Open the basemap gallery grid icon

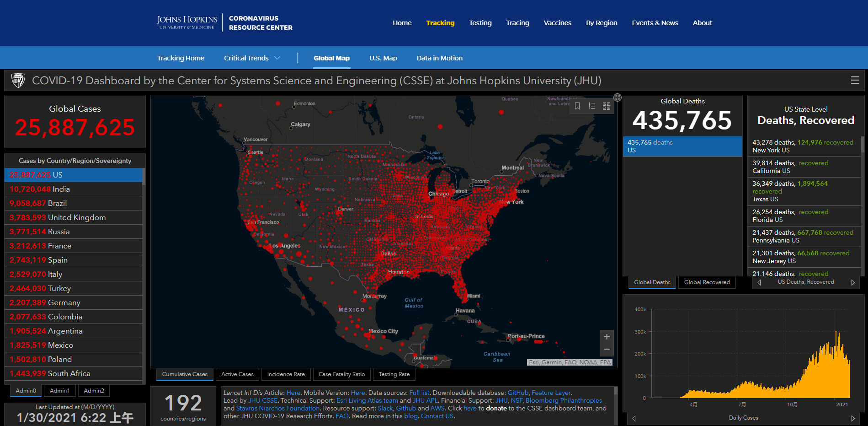coord(607,106)
